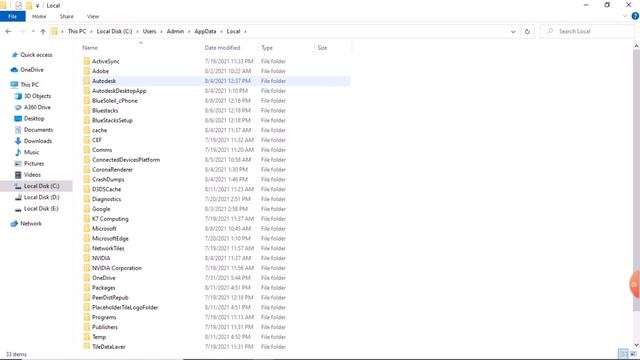Go back with the Back arrow
Screen dimensions: 640x360
[8, 31]
